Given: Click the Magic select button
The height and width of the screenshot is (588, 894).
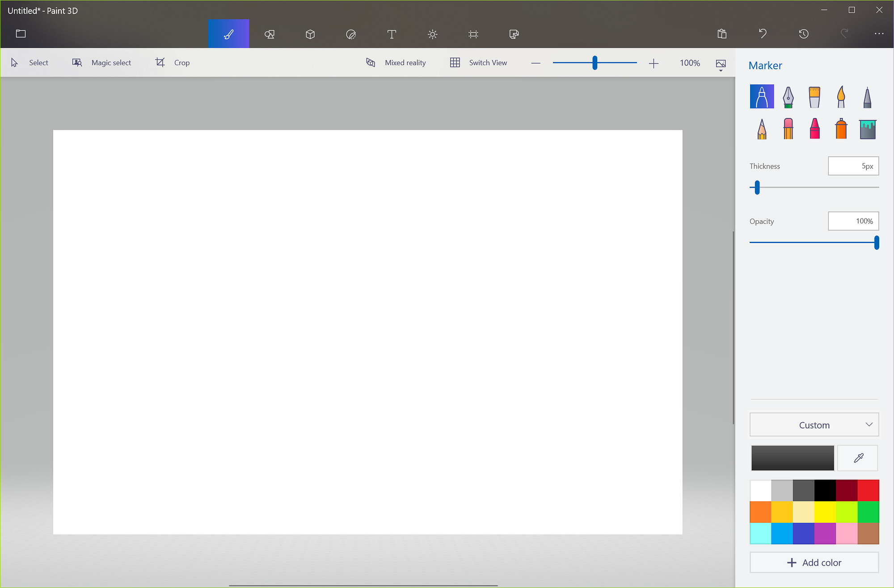Looking at the screenshot, I should point(102,63).
